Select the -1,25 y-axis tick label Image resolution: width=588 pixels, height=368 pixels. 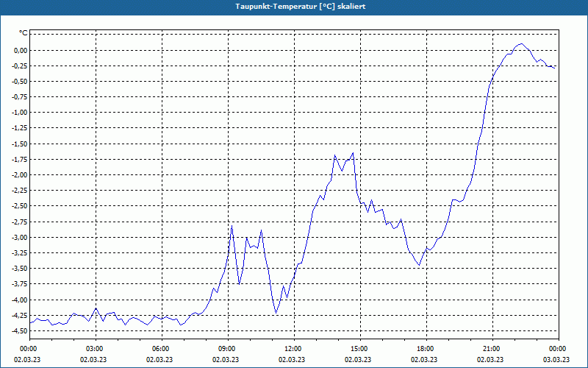coord(20,128)
